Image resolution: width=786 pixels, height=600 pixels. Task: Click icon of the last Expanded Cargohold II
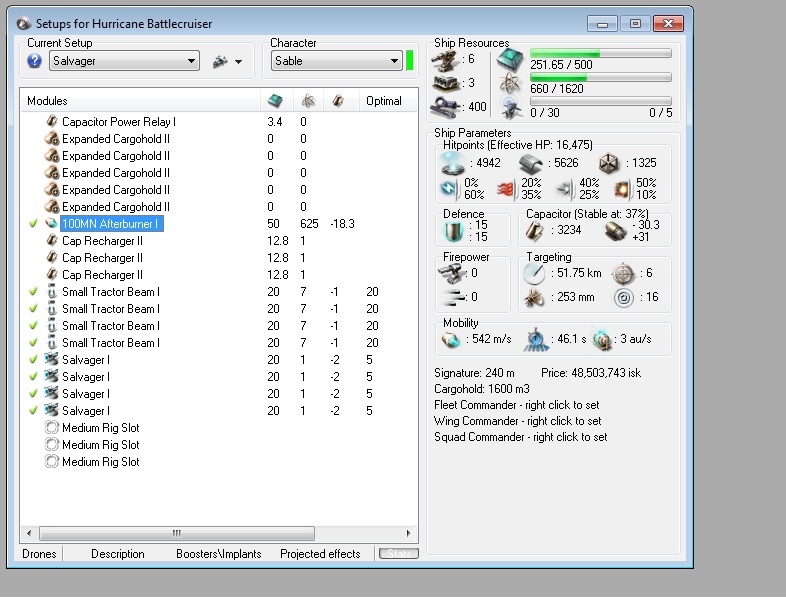coord(52,206)
